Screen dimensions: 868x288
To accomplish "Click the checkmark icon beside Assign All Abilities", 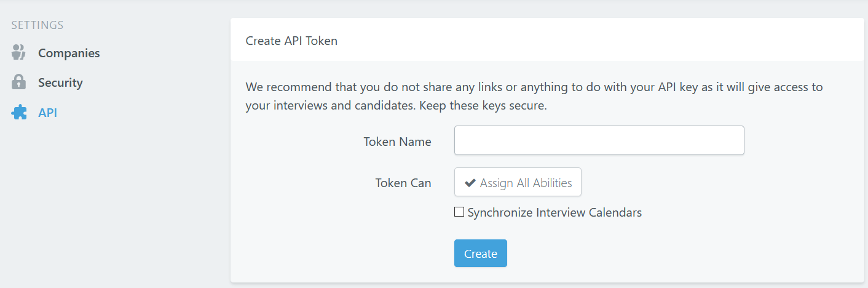I will (x=470, y=183).
